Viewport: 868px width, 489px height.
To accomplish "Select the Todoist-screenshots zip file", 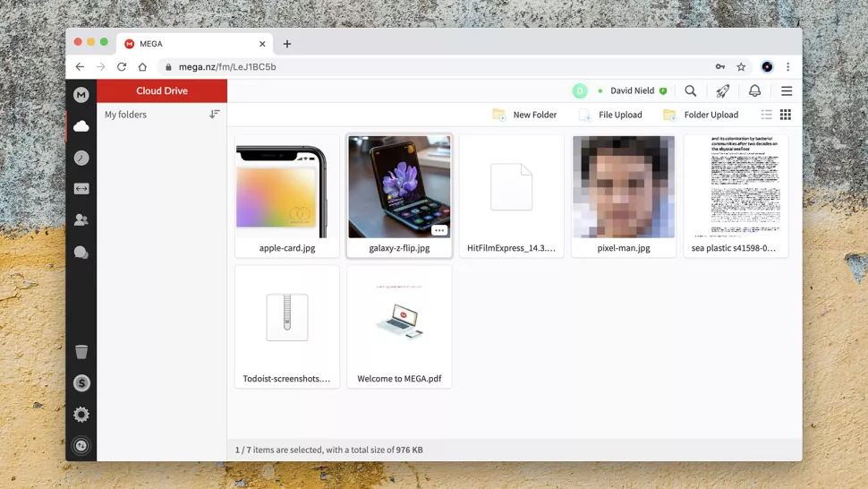I will click(x=287, y=326).
